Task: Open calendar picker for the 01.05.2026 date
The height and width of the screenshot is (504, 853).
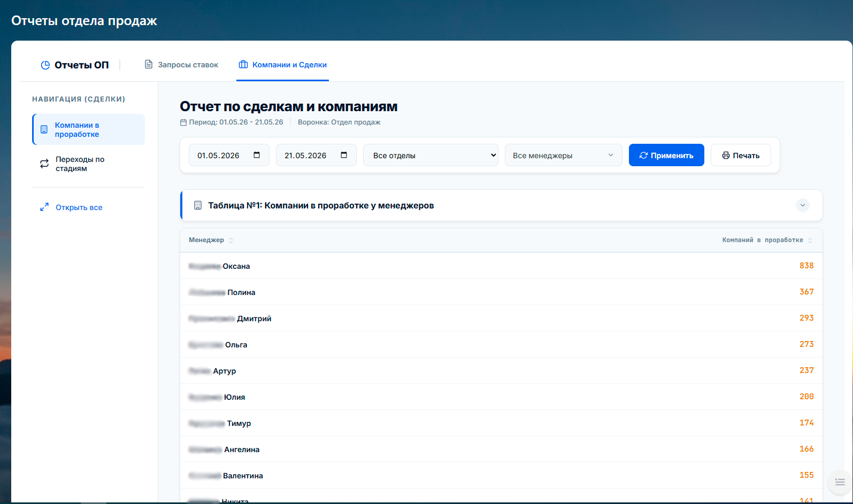Action: (257, 155)
